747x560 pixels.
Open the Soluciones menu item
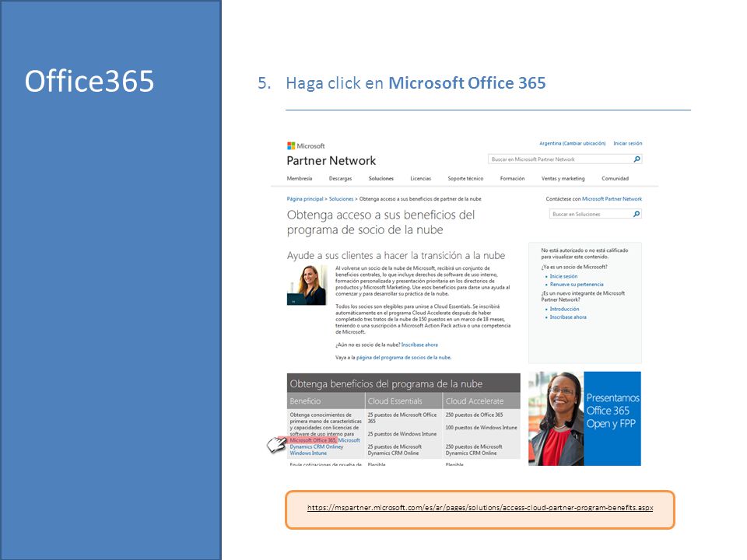(x=381, y=179)
